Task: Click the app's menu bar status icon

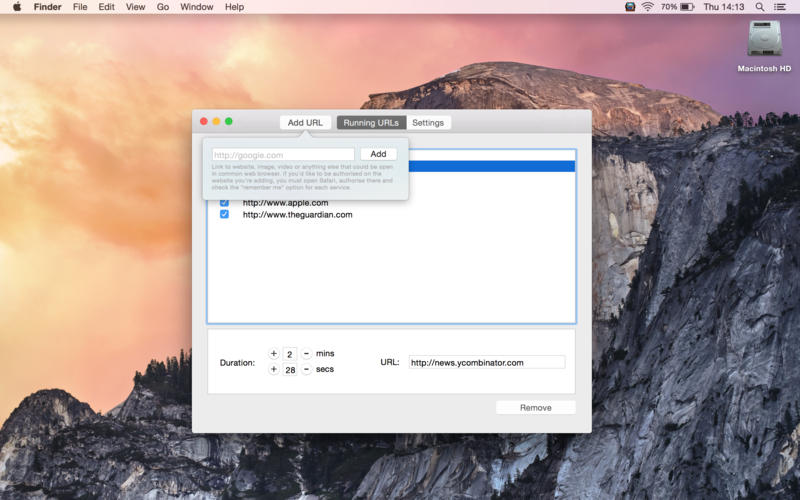Action: (630, 7)
